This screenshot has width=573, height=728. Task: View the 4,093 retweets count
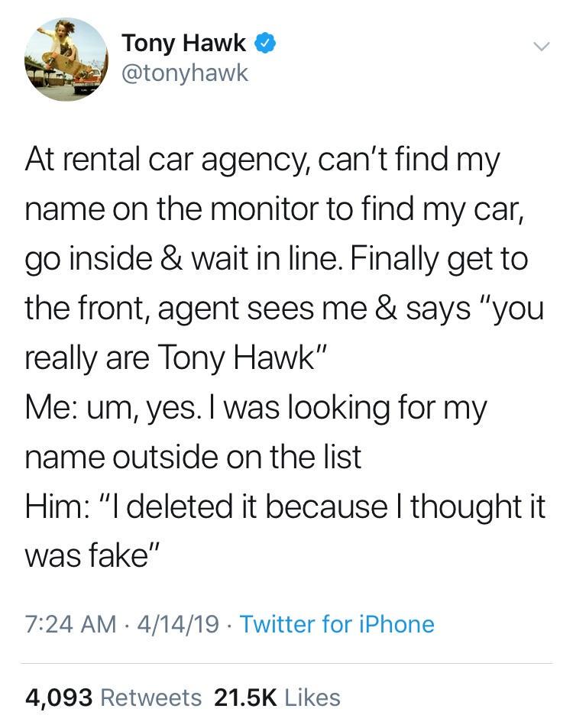pyautogui.click(x=59, y=697)
